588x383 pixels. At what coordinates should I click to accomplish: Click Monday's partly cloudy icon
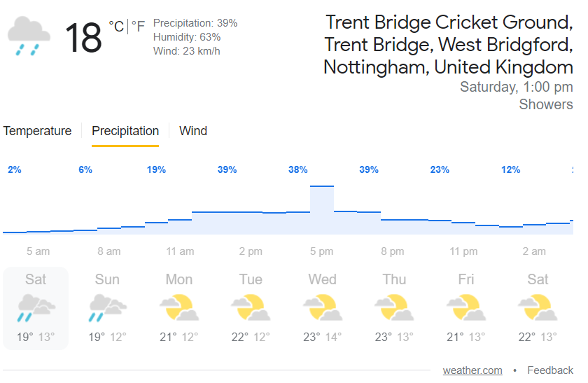[x=179, y=308]
